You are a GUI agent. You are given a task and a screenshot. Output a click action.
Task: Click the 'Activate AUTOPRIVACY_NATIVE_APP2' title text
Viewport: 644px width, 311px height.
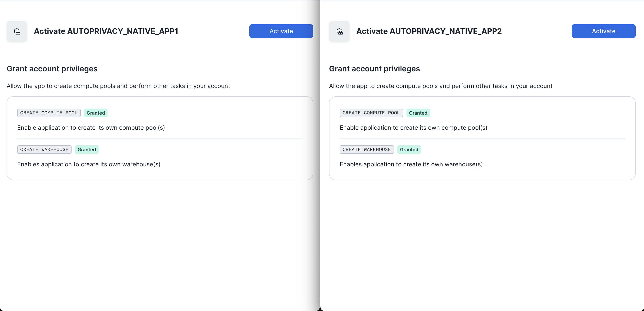pos(429,31)
